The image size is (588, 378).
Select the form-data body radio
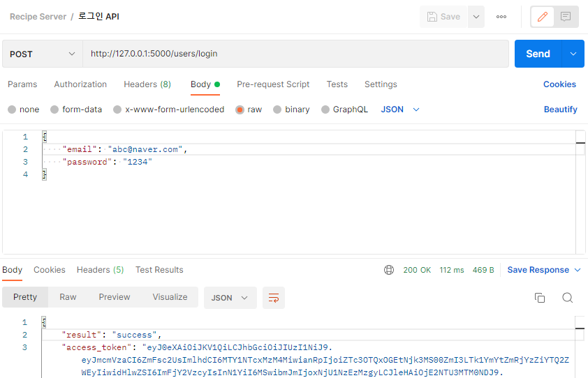click(x=54, y=109)
